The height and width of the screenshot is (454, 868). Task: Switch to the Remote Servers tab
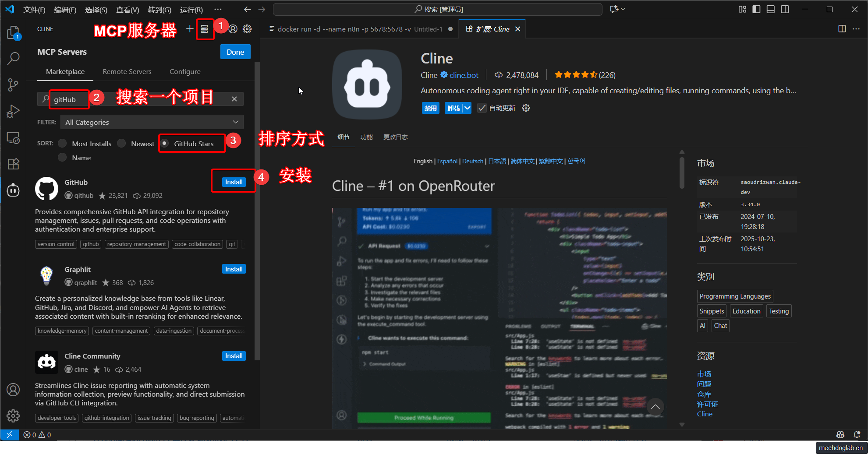click(127, 72)
